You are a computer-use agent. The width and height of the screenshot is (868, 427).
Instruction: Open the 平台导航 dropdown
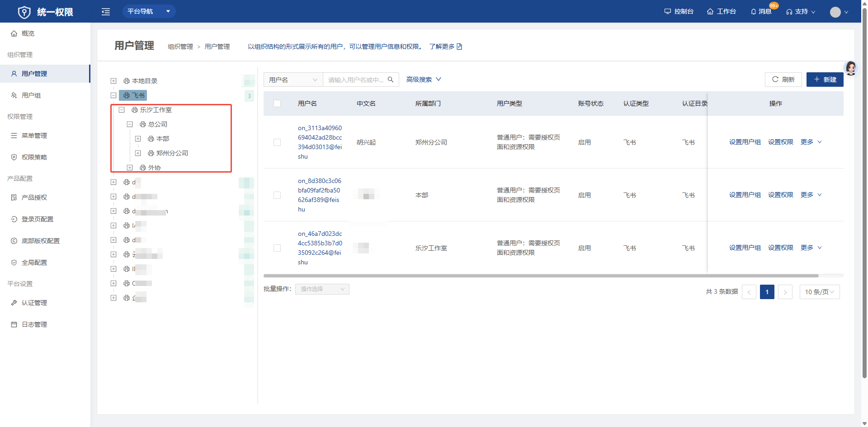[x=149, y=11]
